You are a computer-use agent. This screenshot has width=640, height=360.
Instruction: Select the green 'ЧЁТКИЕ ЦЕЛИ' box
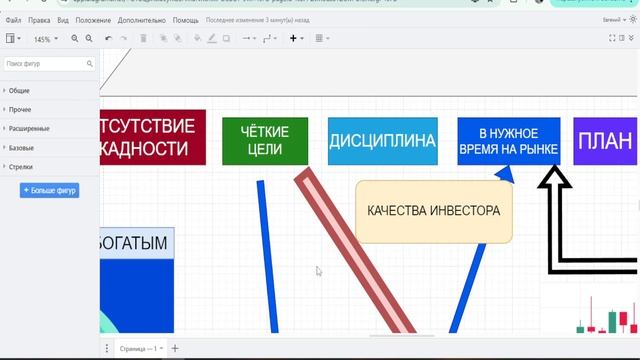(265, 141)
